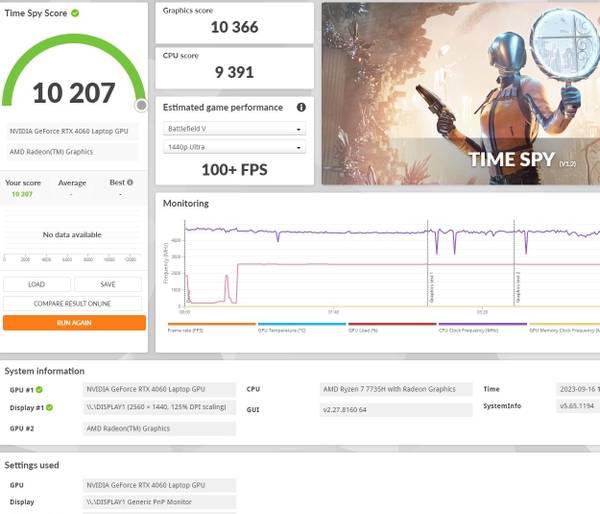The image size is (600, 514).
Task: Toggle the GPU Memory Clock Frequency legend entry
Action: (564, 328)
